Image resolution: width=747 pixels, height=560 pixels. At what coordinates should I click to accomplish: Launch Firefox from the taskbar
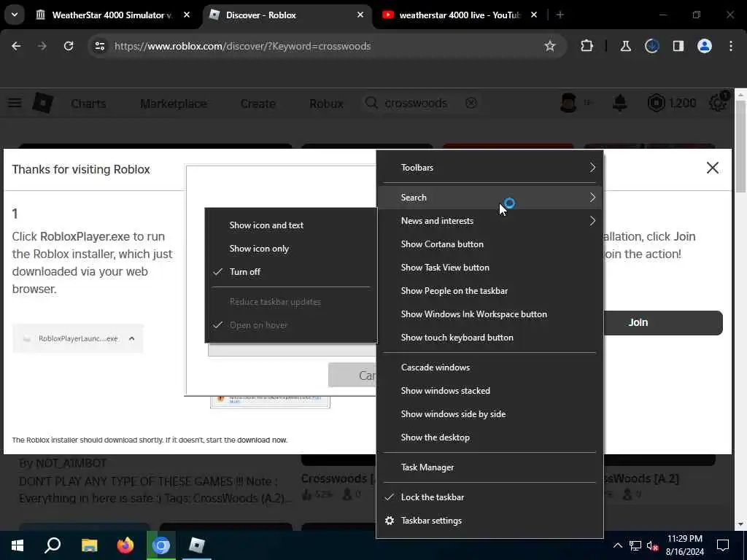tap(125, 545)
